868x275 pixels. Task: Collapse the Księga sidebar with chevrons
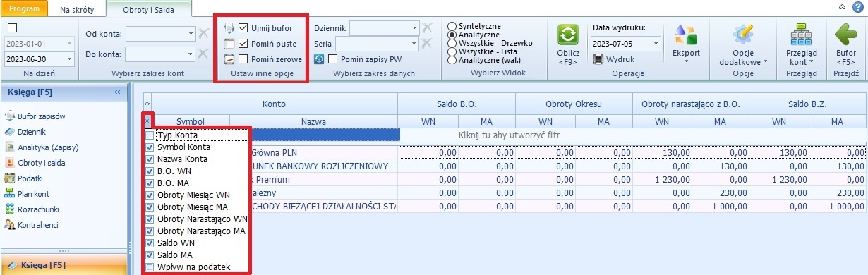click(117, 92)
